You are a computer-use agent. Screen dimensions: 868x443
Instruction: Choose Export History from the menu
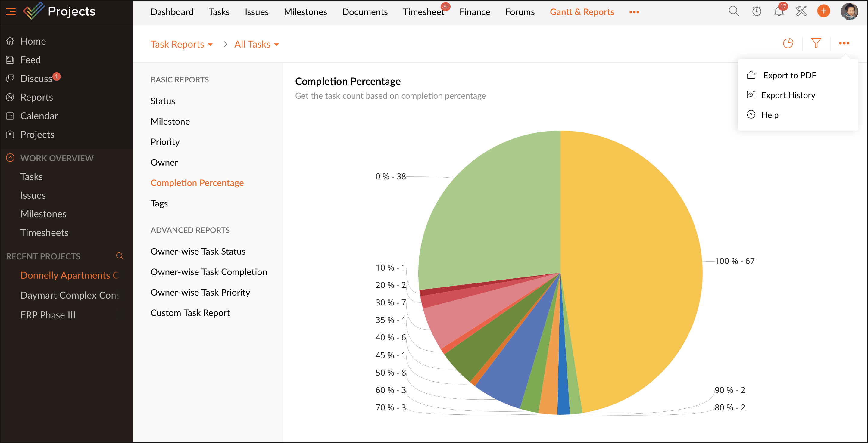(x=788, y=95)
